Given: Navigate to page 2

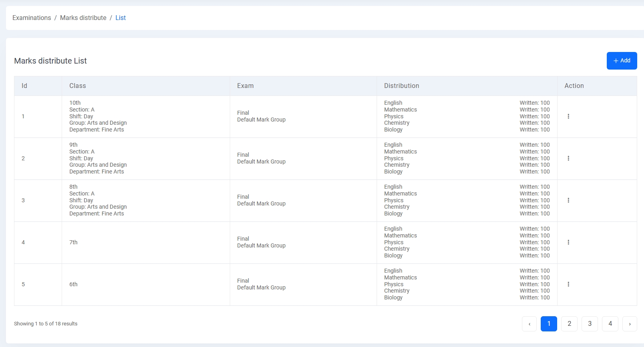Looking at the screenshot, I should (x=569, y=324).
